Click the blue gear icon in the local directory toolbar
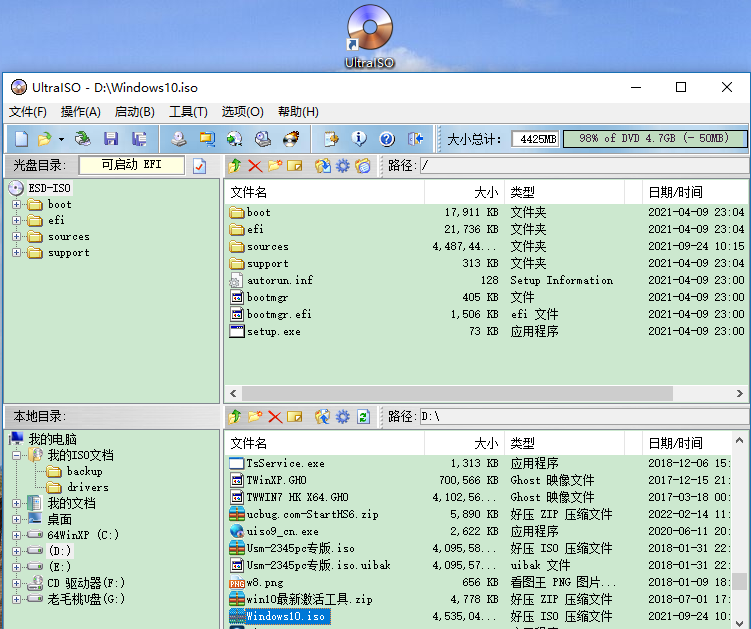751x629 pixels. coord(342,416)
